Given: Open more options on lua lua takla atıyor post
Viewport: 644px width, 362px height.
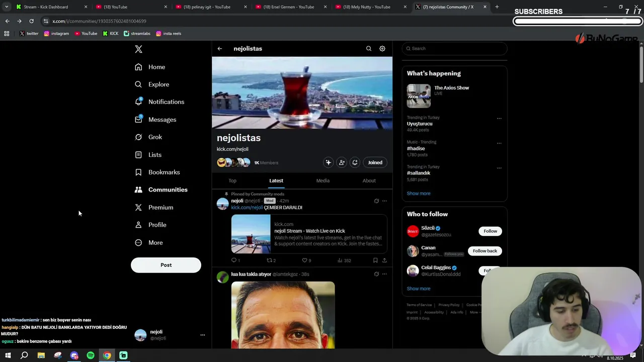Looking at the screenshot, I should (x=384, y=274).
